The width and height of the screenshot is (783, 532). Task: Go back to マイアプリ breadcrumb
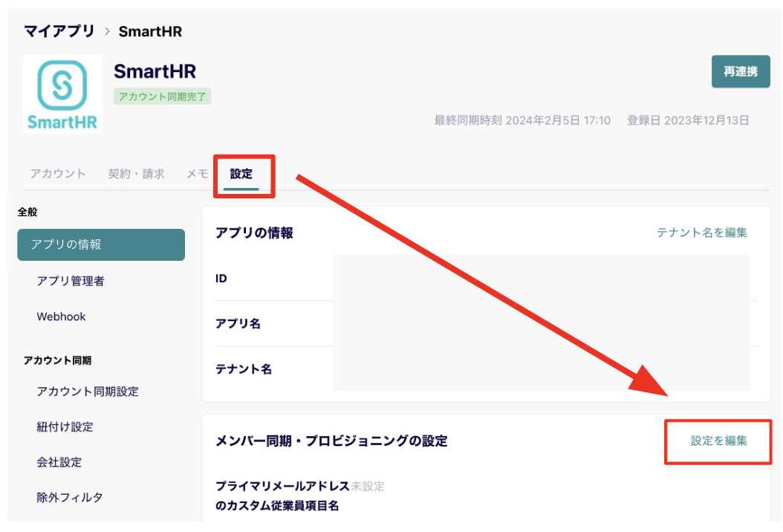coord(59,31)
